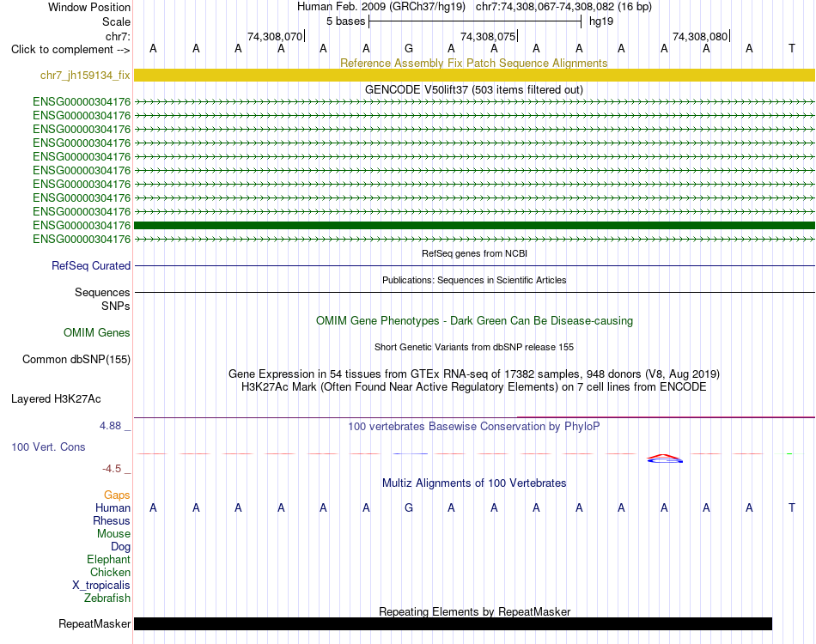816x644 pixels.
Task: Click the hg19 text beside the scale bar
Action: coord(601,21)
